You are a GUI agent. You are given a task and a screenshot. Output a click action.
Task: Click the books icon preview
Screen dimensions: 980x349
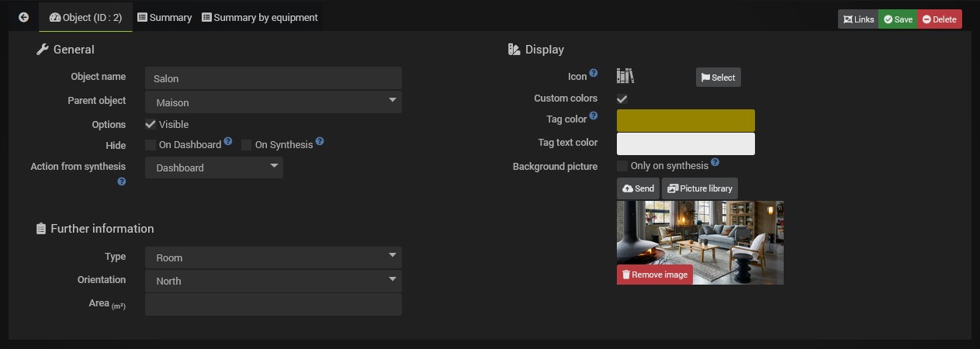625,76
